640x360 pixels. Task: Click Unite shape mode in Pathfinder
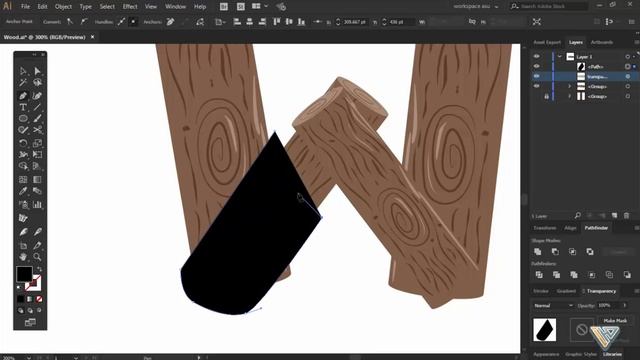538,251
